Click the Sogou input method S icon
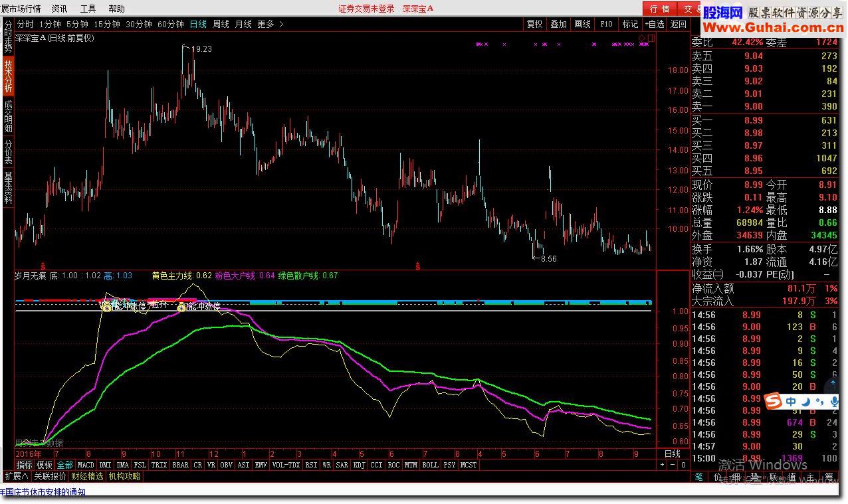This screenshot has height=504, width=848. pyautogui.click(x=772, y=401)
